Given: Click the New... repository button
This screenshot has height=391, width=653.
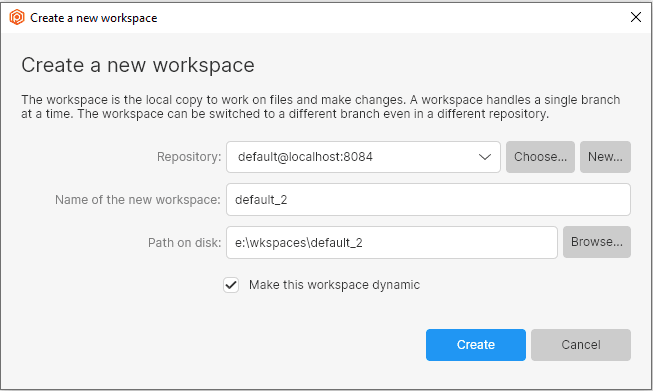Looking at the screenshot, I should 605,157.
